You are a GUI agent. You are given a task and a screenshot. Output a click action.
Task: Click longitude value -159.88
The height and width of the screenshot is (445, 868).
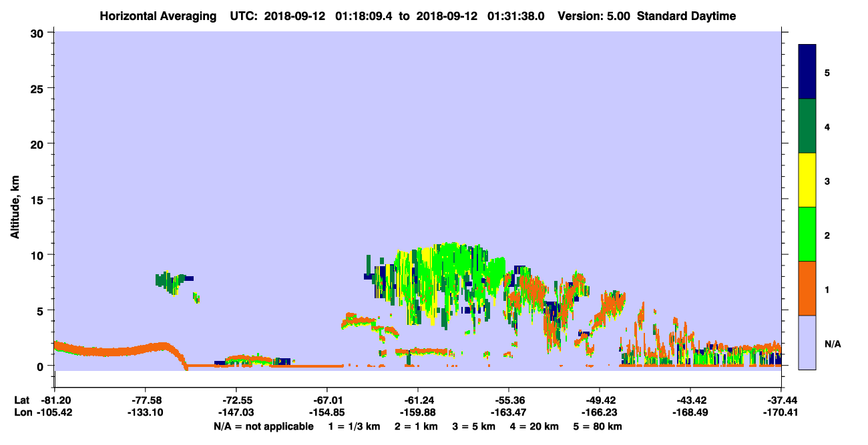[x=417, y=413]
